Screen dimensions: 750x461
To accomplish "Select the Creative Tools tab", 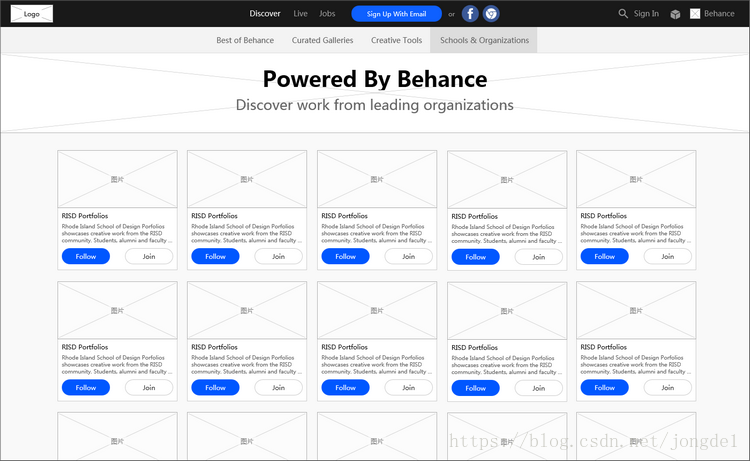I will coord(397,40).
